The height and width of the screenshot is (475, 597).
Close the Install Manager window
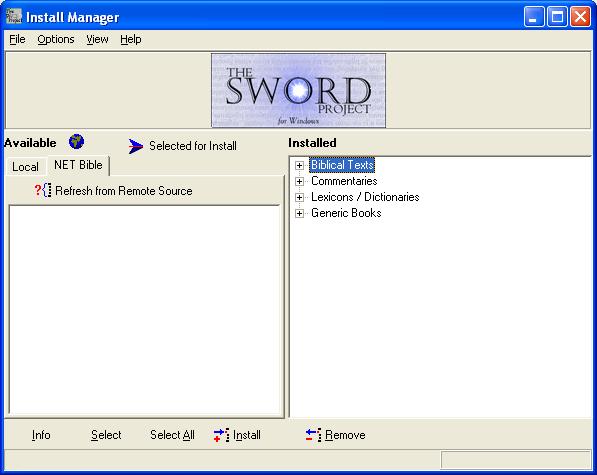click(x=580, y=17)
